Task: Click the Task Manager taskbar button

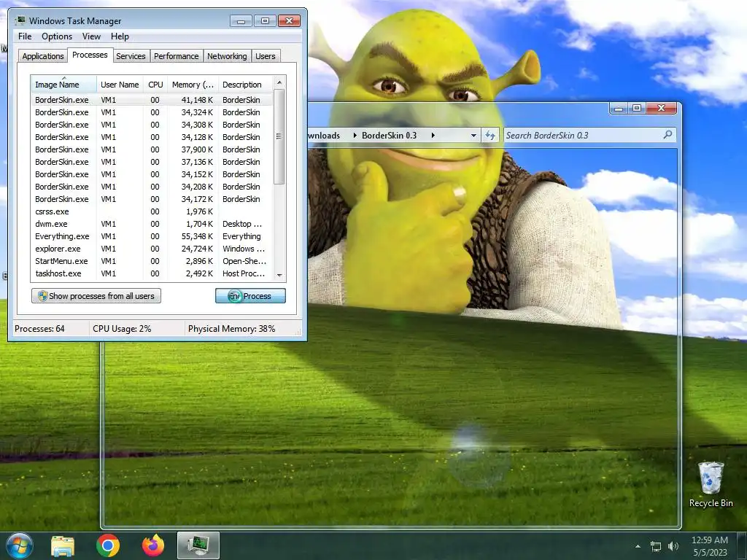Action: (x=198, y=545)
